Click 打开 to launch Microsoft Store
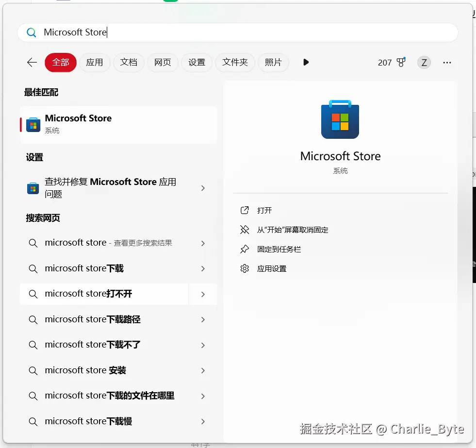This screenshot has height=448, width=476. pos(264,210)
